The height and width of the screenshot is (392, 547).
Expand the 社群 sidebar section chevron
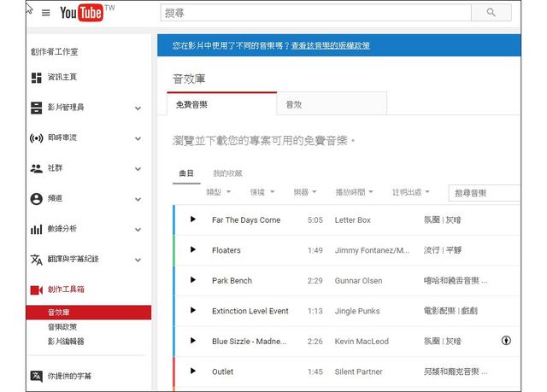tap(138, 169)
